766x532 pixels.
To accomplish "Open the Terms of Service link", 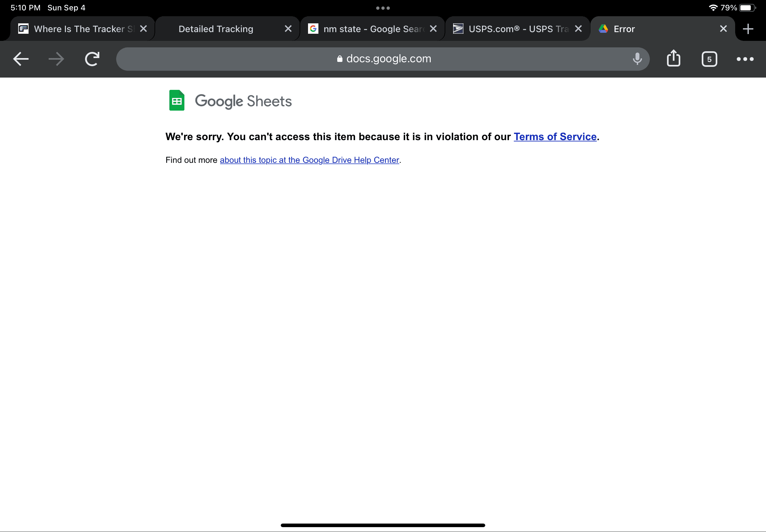I will [x=555, y=137].
